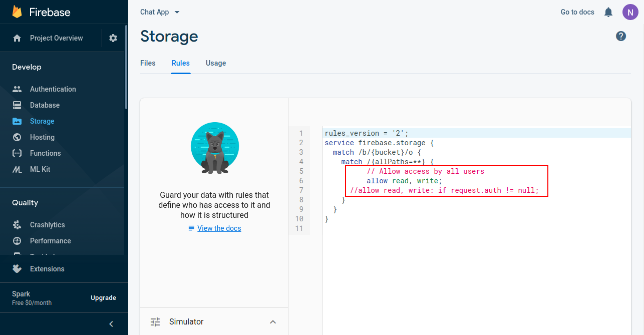This screenshot has height=335, width=644.
Task: Click line number 11 in editor gutter
Action: pyautogui.click(x=299, y=228)
